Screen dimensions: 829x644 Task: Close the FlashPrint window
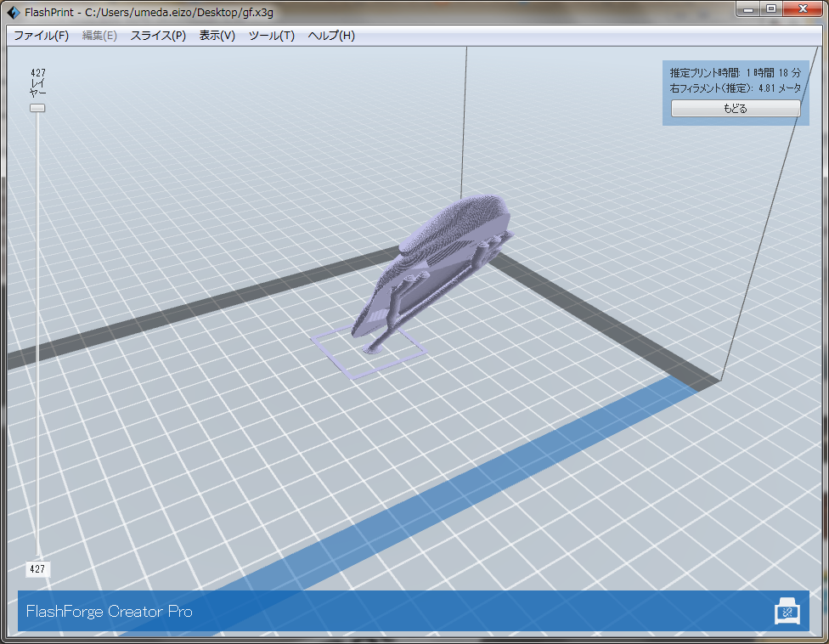(804, 9)
